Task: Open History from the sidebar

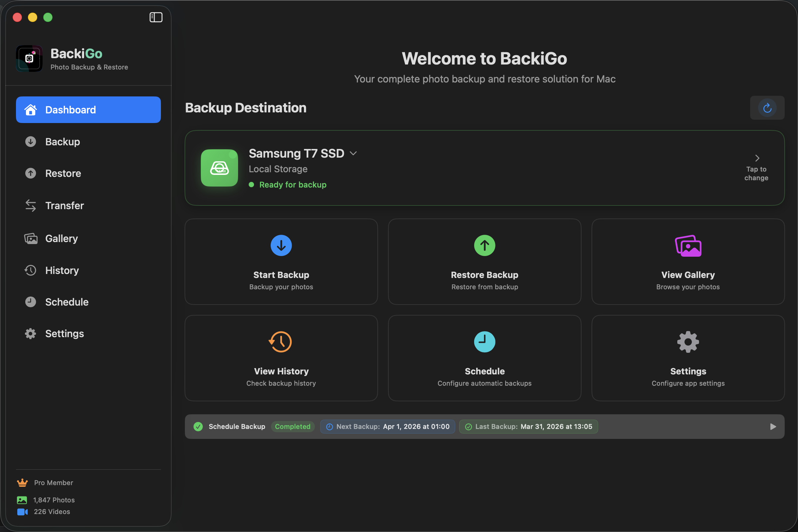Action: 62,270
